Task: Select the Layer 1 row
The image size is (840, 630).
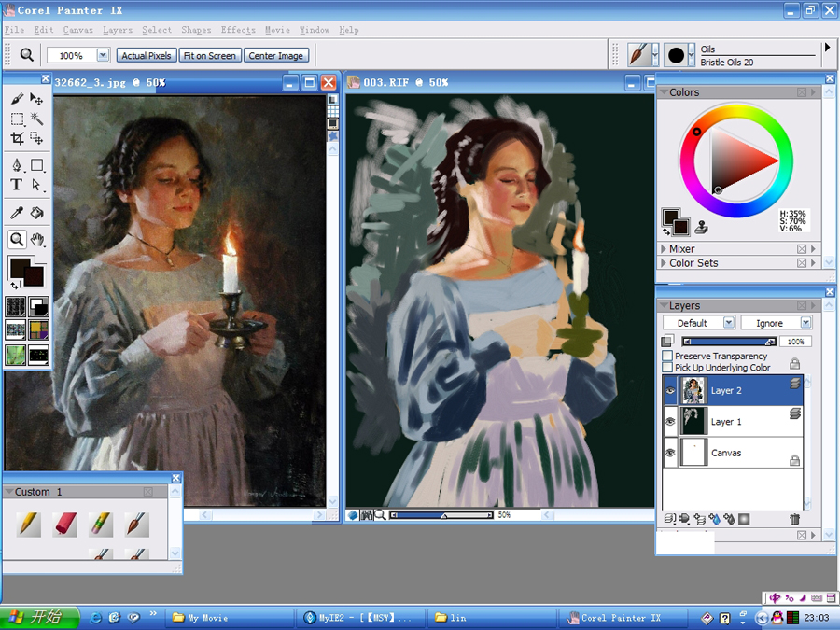Action: click(733, 422)
